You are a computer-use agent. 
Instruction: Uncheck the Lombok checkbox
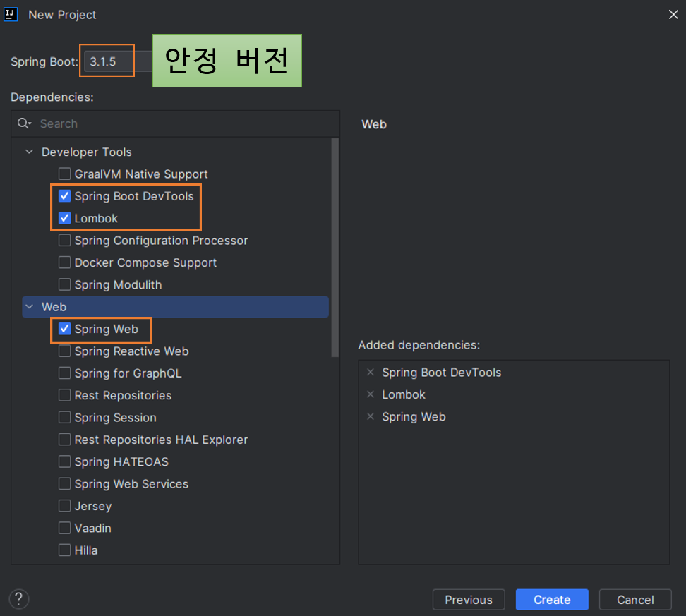tap(65, 218)
